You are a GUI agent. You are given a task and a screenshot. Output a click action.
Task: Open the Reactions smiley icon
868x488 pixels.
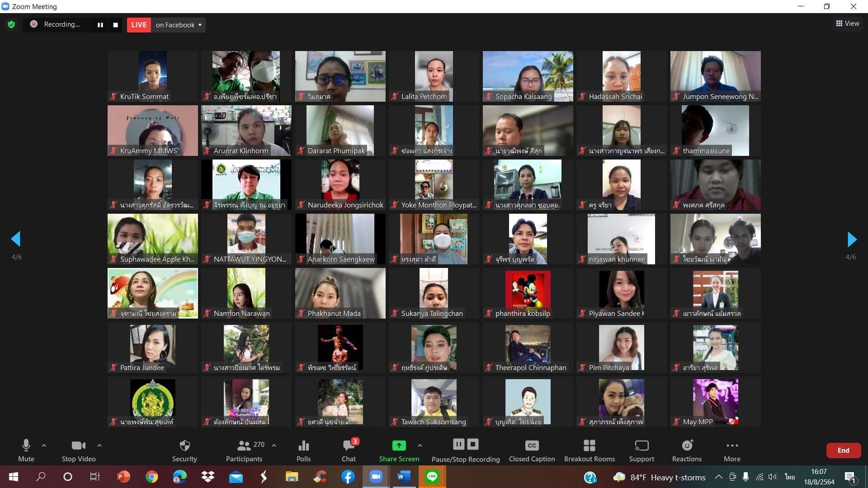pos(687,446)
